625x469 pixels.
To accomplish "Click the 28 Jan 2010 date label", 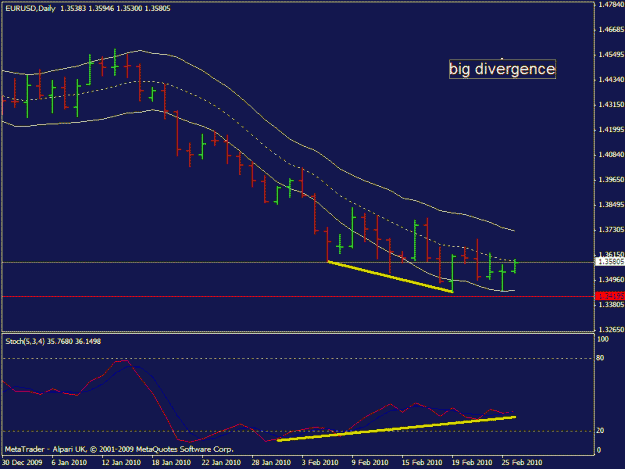I will [271, 463].
